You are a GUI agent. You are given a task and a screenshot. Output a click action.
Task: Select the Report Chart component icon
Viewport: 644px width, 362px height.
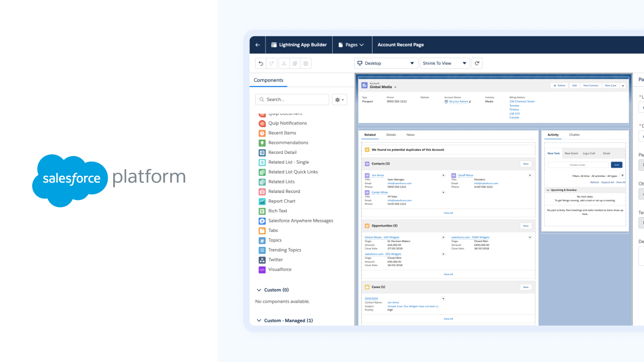pos(262,201)
